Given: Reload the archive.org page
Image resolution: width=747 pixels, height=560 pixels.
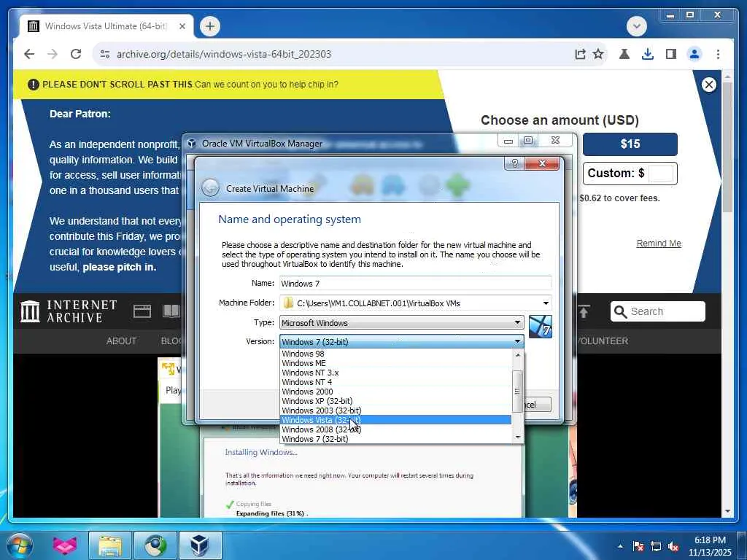Looking at the screenshot, I should point(75,54).
